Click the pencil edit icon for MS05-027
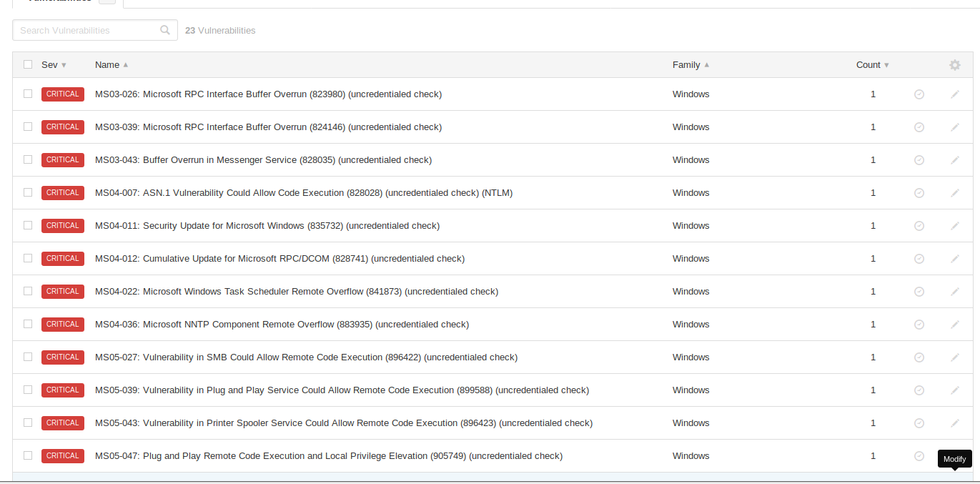Screen dimensions: 980x484 click(x=955, y=357)
